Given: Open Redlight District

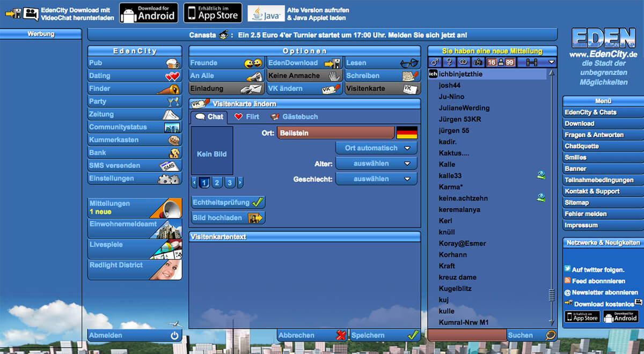Looking at the screenshot, I should [x=135, y=270].
